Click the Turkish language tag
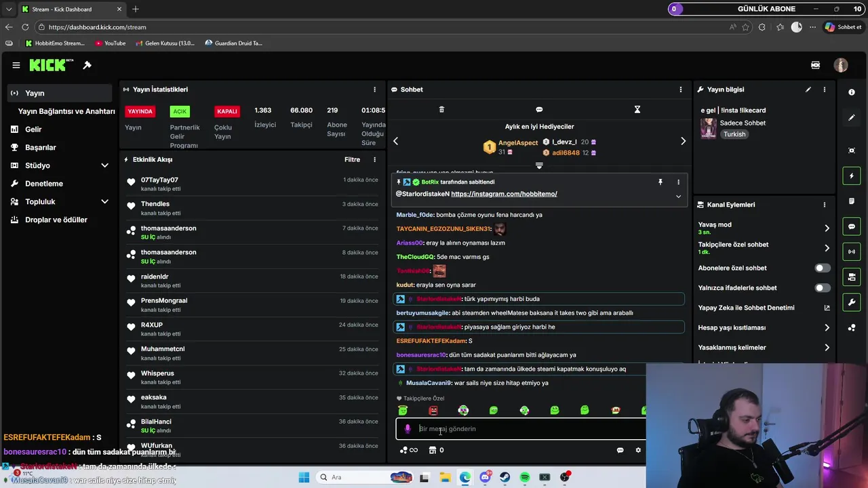Screen dimensions: 868x488 coord(734,134)
